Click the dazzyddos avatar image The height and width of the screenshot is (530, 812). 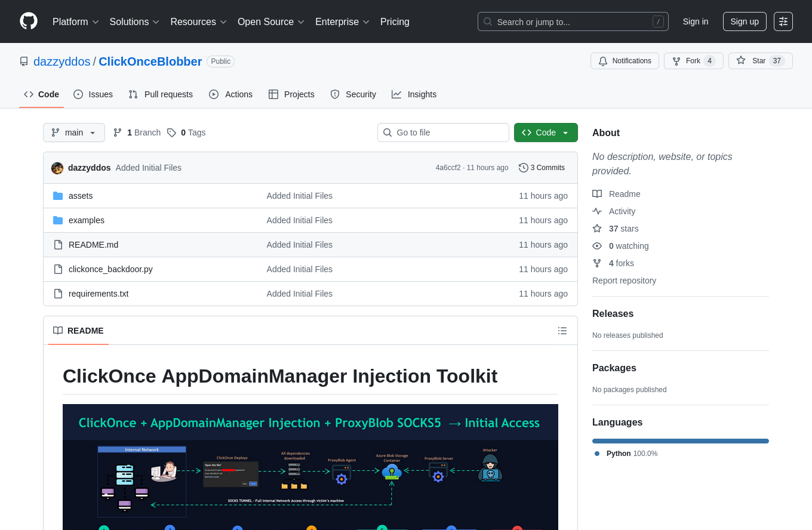click(x=57, y=168)
